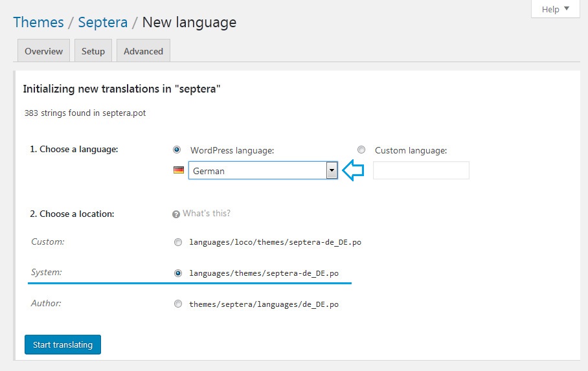Click the 'System:' location label
Viewport: 588px width, 371px height.
(47, 273)
